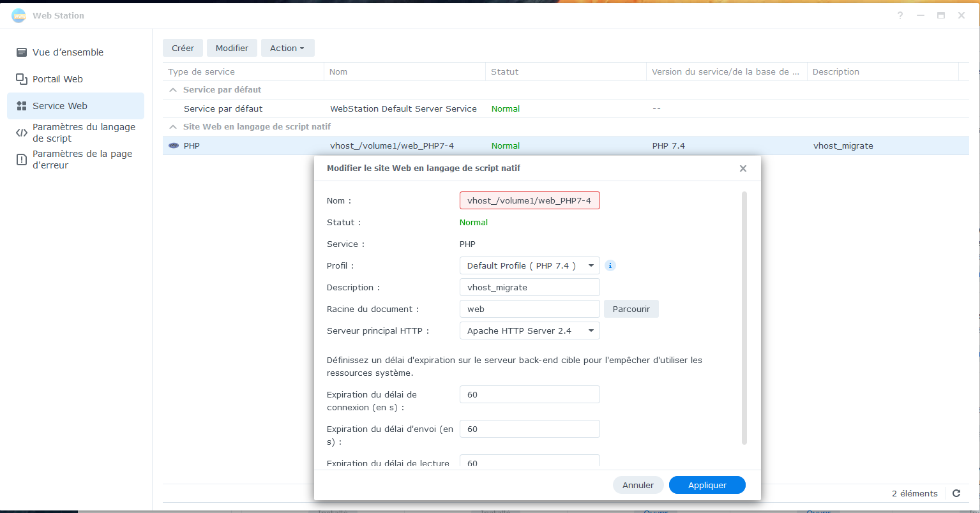Select Service Web in the sidebar
This screenshot has width=980, height=513.
(75, 106)
